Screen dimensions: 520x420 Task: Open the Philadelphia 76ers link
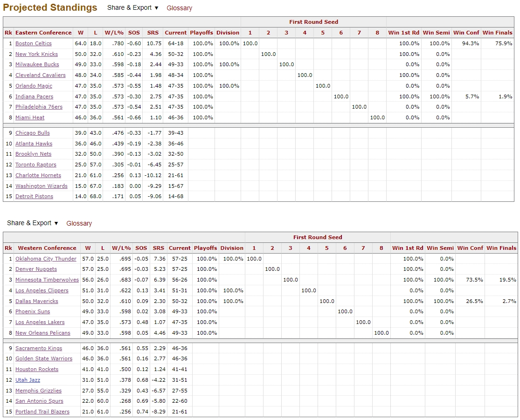pos(39,107)
